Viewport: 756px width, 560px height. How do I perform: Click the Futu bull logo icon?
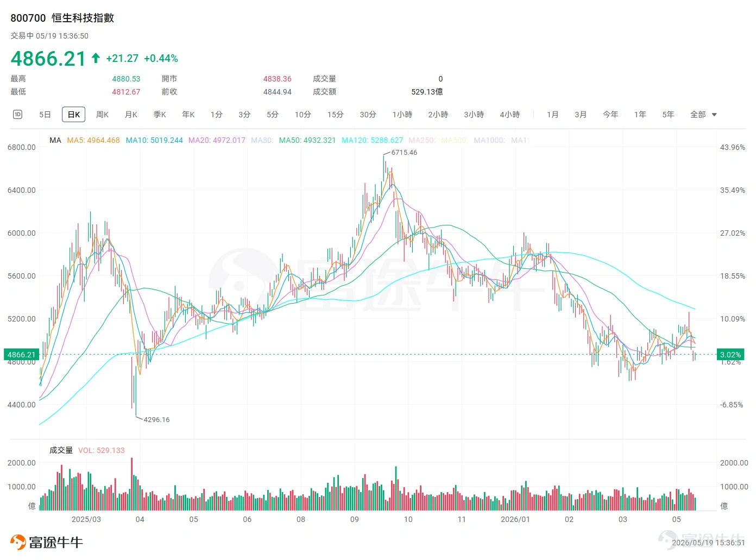18,542
